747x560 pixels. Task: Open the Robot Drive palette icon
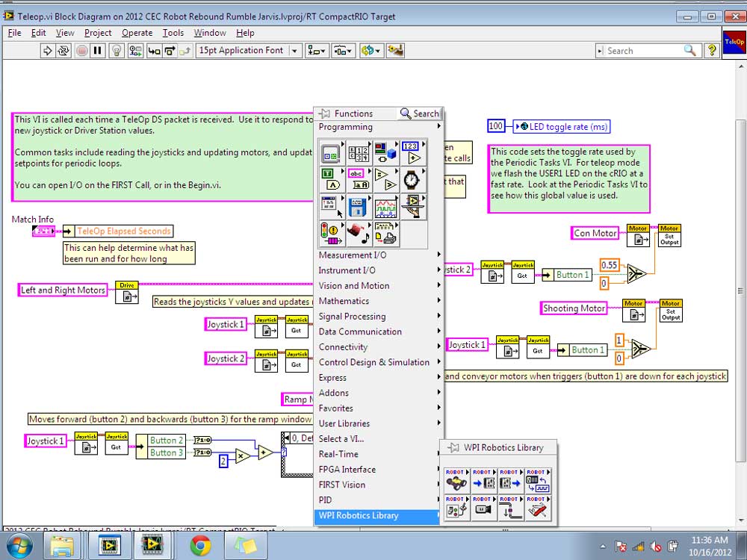click(457, 480)
